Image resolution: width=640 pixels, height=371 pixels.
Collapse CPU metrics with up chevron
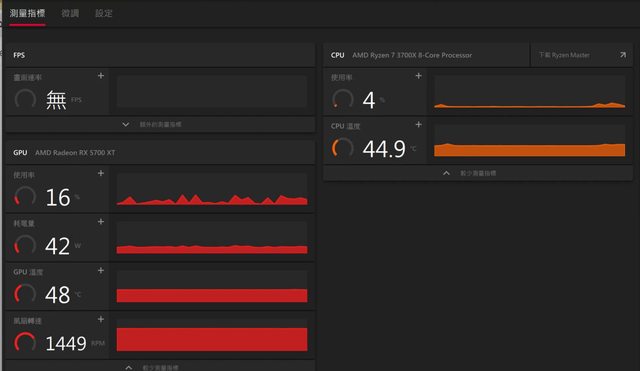pos(447,173)
